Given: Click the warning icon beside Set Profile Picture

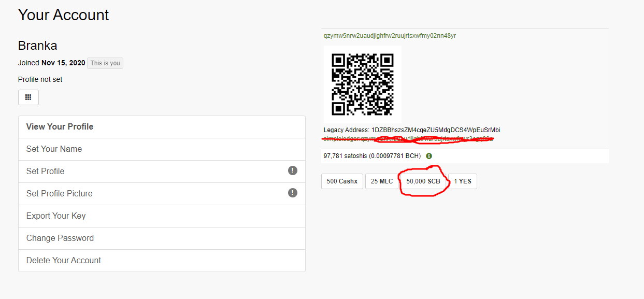Looking at the screenshot, I should pyautogui.click(x=293, y=193).
